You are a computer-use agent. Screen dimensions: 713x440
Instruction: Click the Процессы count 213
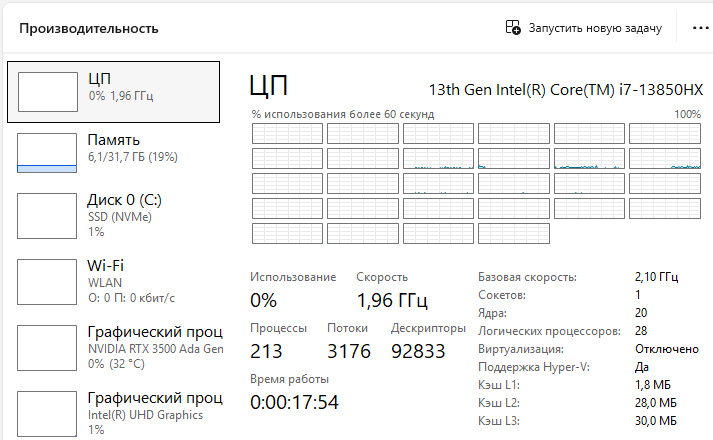pos(266,351)
